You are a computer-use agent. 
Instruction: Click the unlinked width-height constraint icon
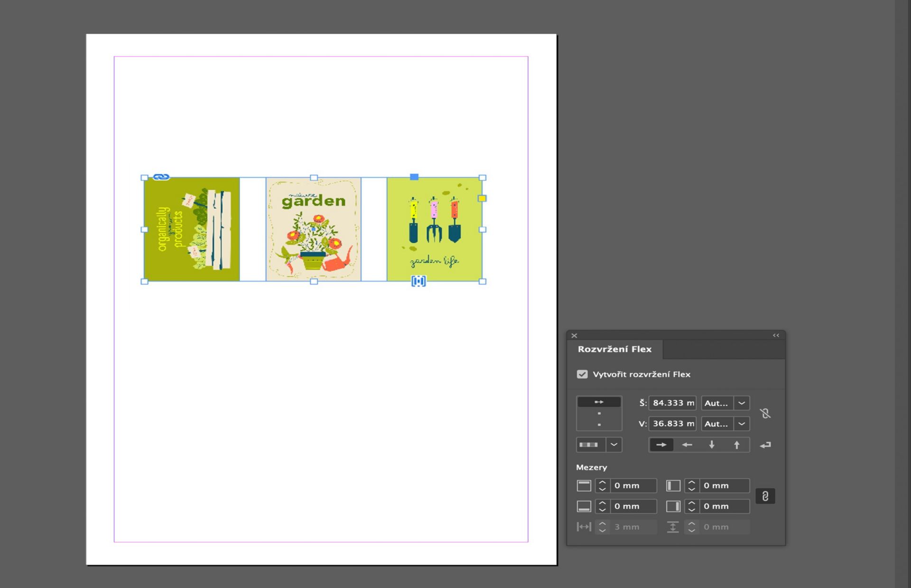765,413
